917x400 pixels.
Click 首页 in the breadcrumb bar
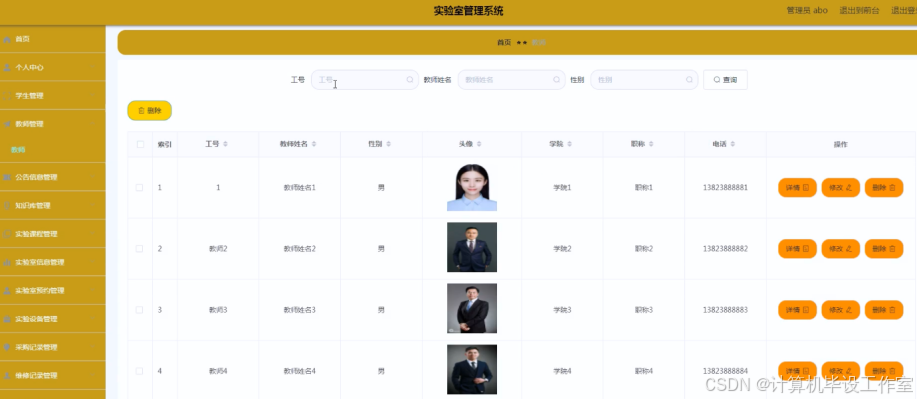pyautogui.click(x=504, y=43)
